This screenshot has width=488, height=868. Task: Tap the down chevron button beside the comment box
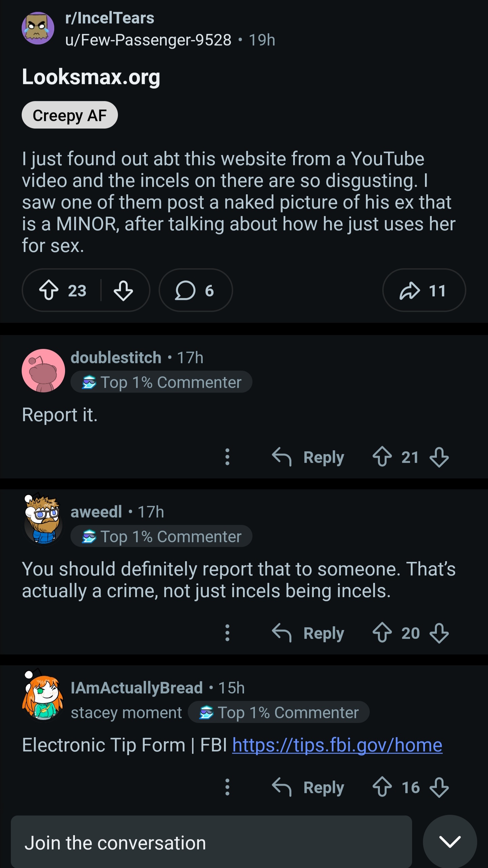(x=450, y=842)
